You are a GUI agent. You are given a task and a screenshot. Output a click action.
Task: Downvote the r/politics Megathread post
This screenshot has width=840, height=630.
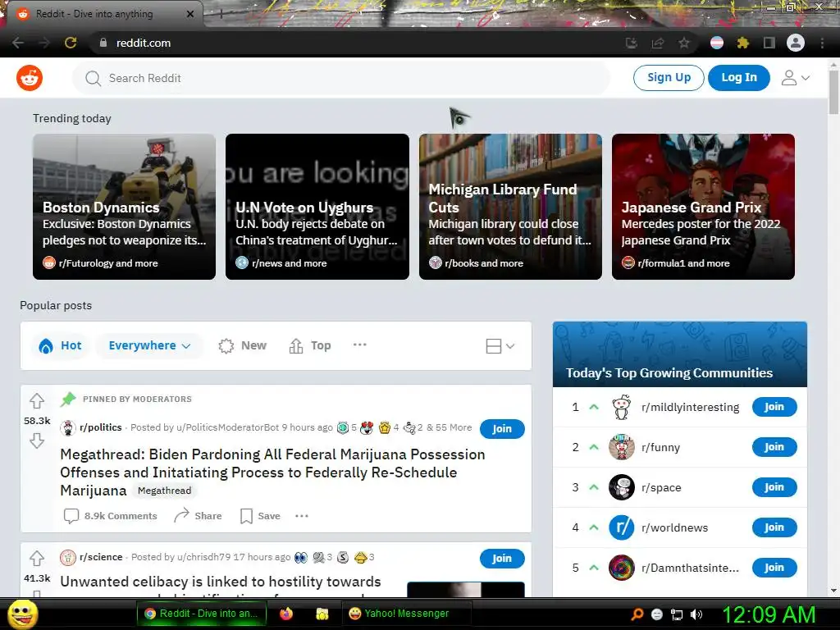(37, 441)
